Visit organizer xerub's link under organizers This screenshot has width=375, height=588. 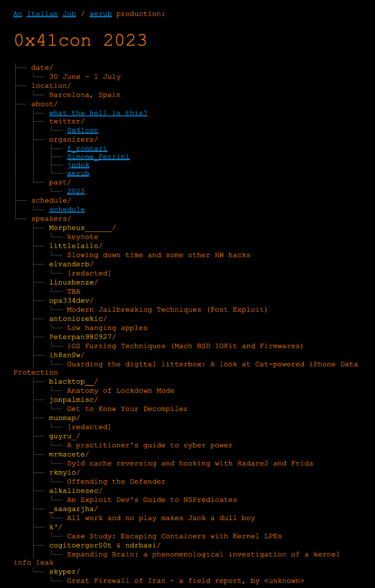pyautogui.click(x=78, y=173)
